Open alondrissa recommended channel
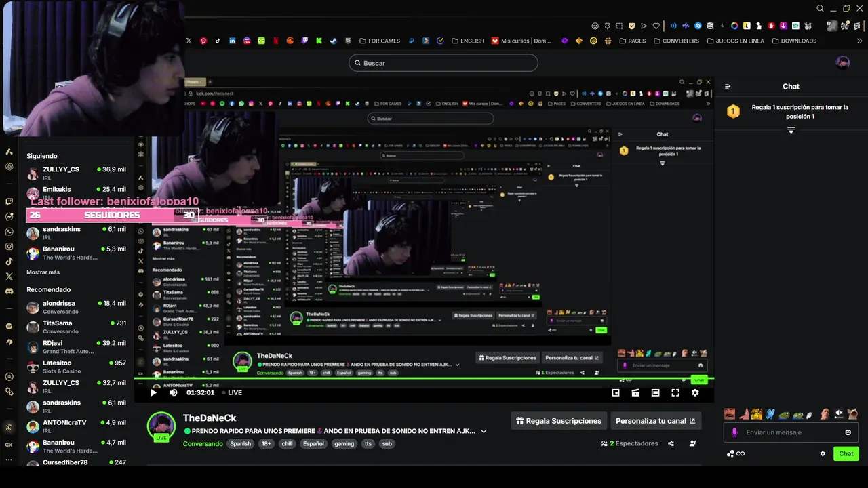 tap(77, 307)
